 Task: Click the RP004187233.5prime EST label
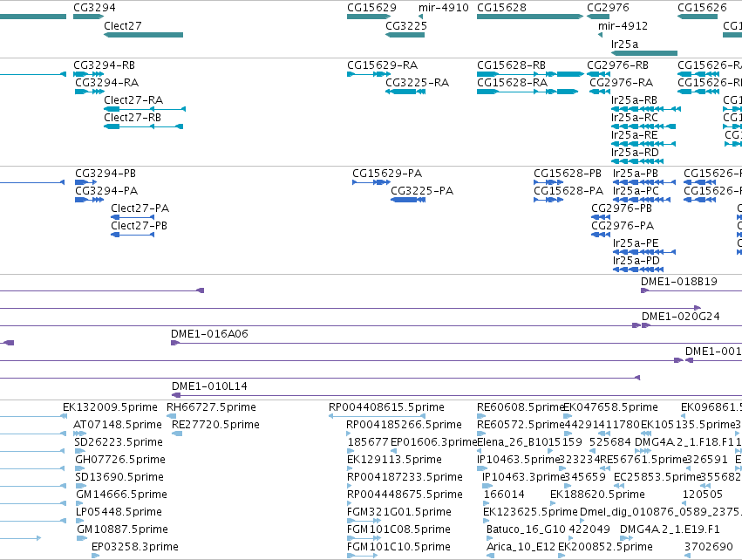point(405,477)
